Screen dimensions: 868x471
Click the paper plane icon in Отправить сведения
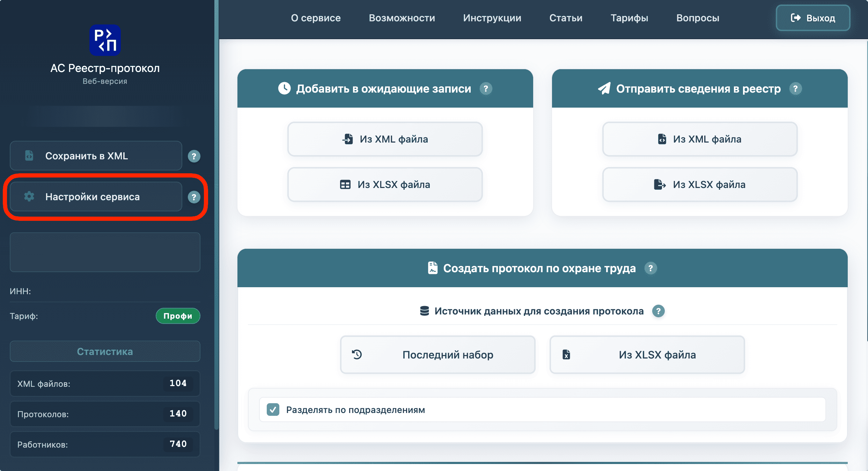tap(604, 88)
